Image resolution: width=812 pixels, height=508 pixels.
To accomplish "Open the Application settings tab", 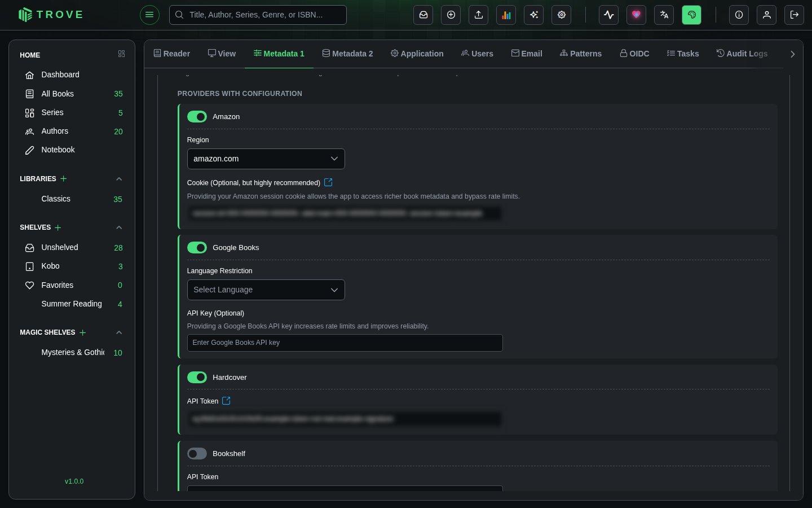I will pyautogui.click(x=417, y=54).
